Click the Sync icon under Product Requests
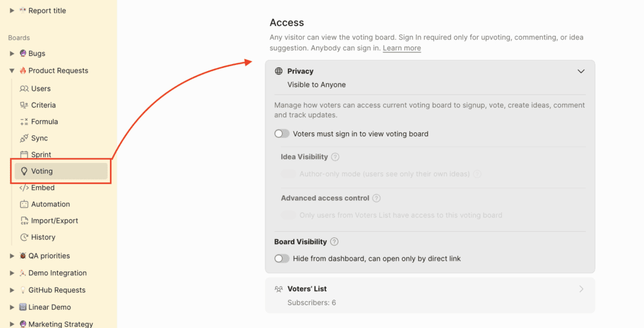 [24, 138]
